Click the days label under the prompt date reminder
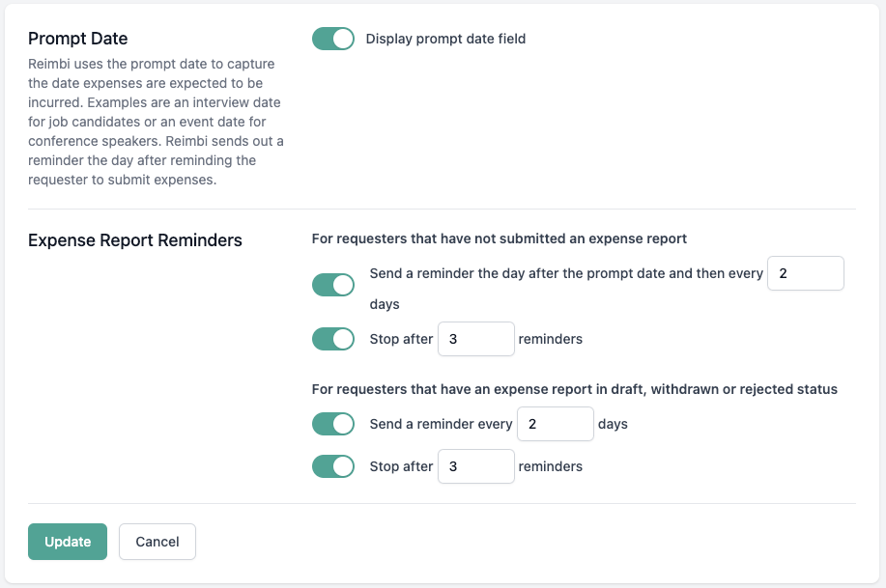 pos(385,304)
